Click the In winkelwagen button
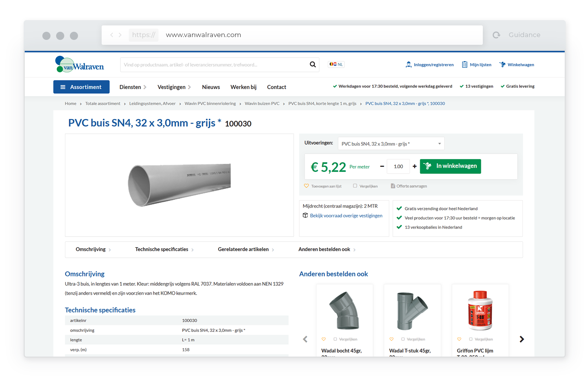588x382 pixels. point(450,166)
